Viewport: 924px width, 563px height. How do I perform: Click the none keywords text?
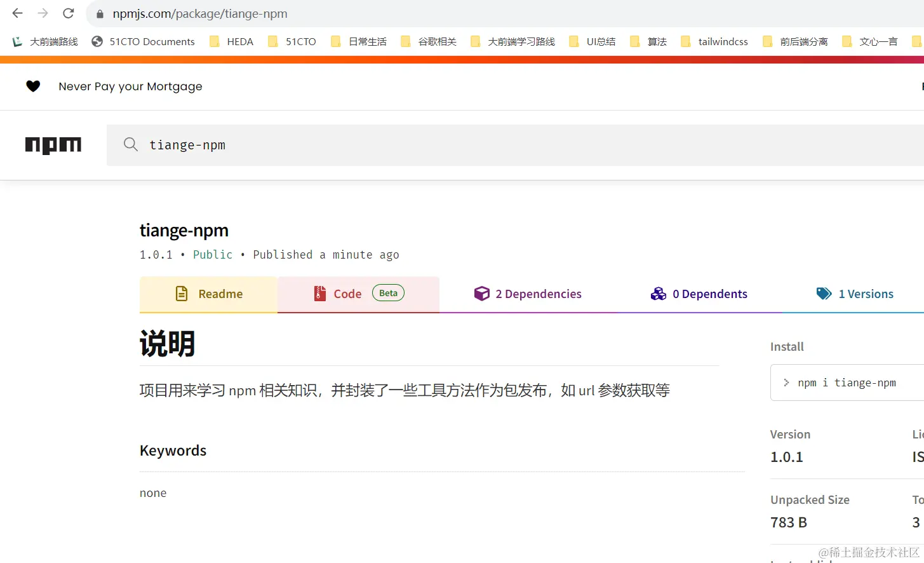(x=153, y=493)
